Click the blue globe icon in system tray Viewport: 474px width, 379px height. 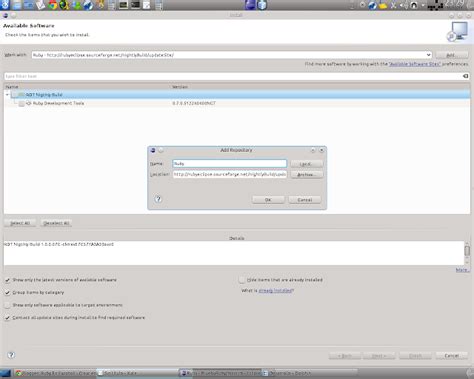[x=373, y=5]
